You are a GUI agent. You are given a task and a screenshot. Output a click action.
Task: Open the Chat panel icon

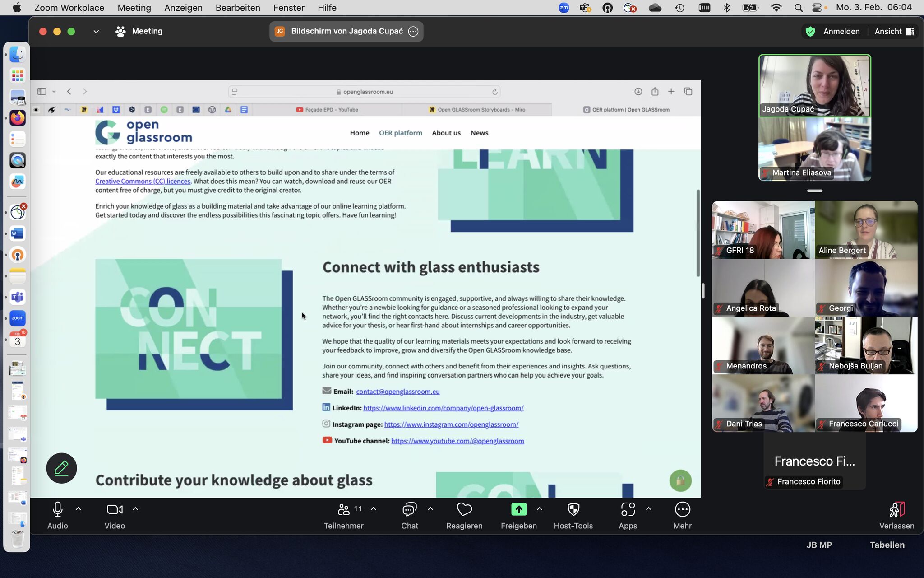pyautogui.click(x=410, y=510)
